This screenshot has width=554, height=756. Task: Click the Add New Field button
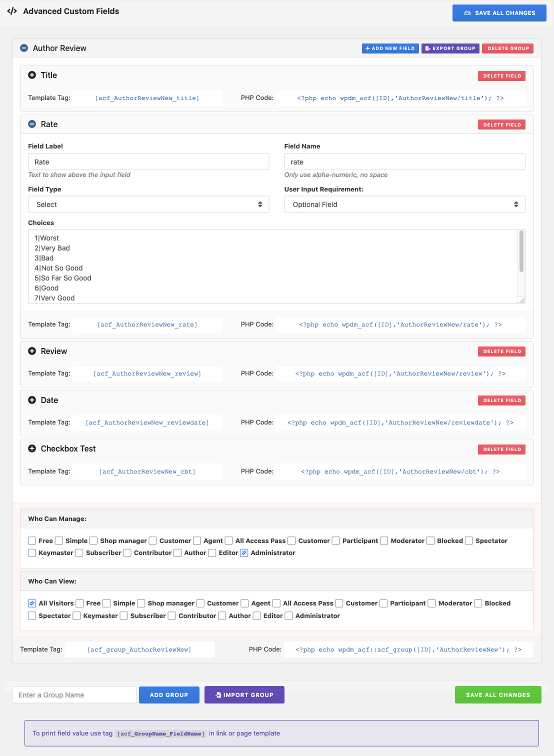pyautogui.click(x=390, y=48)
